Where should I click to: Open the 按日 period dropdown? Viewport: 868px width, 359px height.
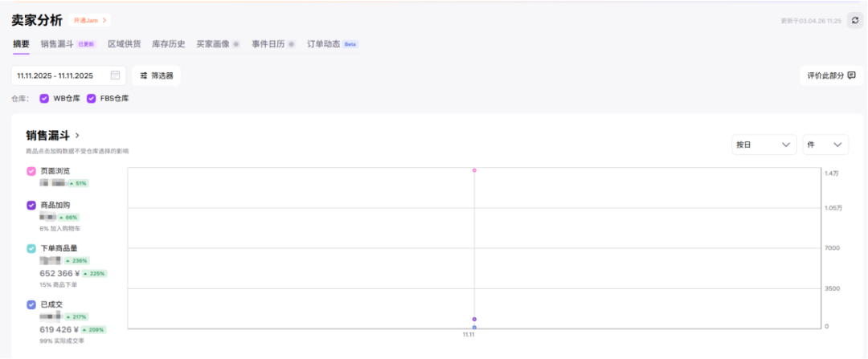(x=764, y=145)
